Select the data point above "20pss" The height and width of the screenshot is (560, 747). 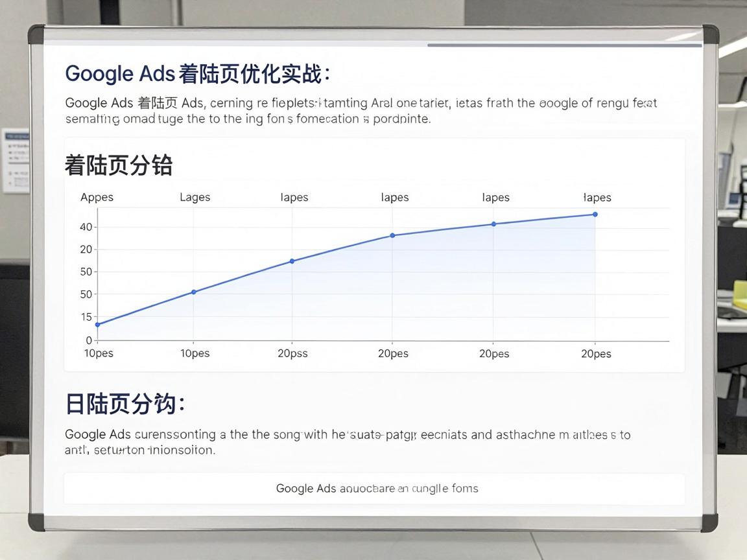[292, 261]
